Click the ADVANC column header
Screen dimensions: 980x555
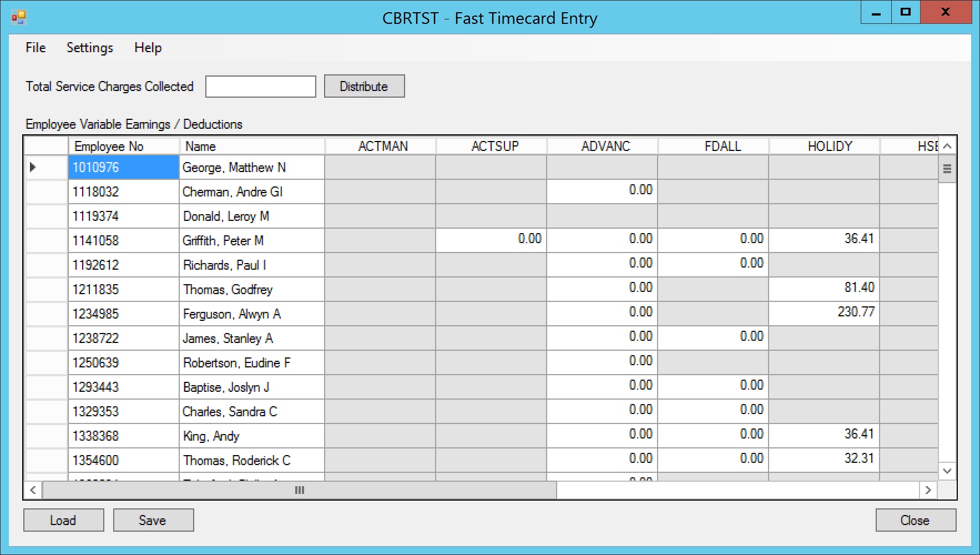pos(602,146)
